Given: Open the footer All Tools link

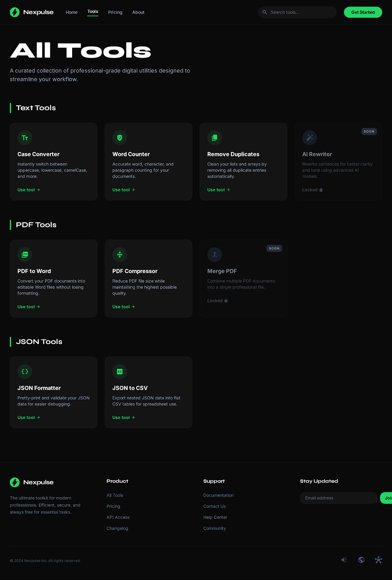Looking at the screenshot, I should [x=115, y=495].
